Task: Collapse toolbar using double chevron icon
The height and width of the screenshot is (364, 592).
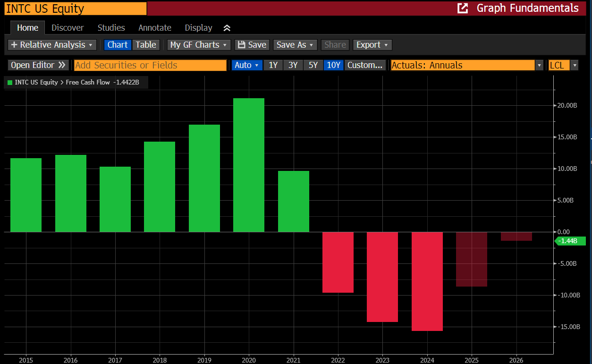Action: tap(227, 28)
